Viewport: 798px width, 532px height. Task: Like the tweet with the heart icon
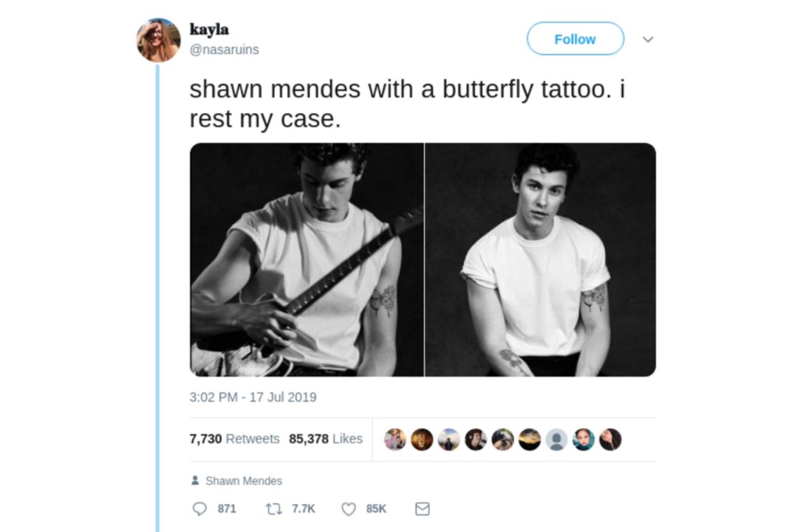(349, 508)
